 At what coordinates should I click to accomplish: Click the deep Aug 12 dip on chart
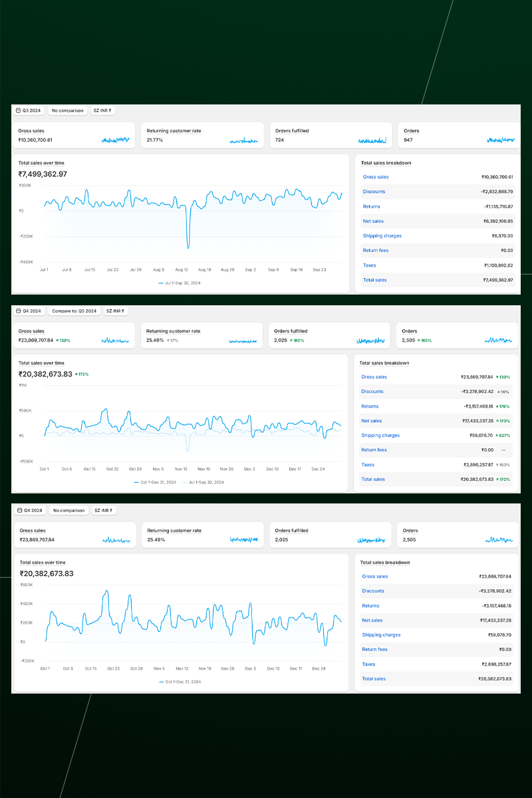[188, 246]
